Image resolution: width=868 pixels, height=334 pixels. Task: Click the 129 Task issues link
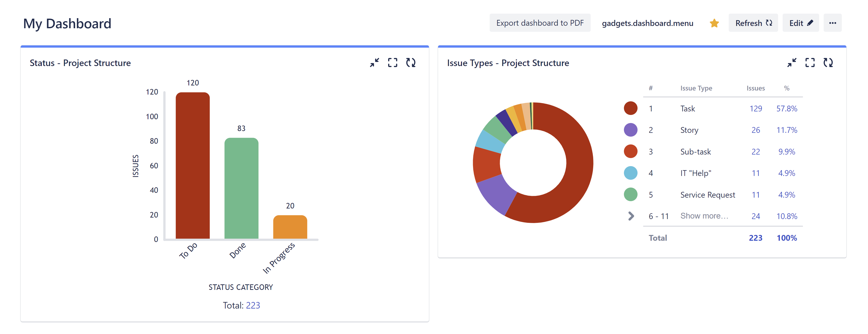tap(756, 109)
